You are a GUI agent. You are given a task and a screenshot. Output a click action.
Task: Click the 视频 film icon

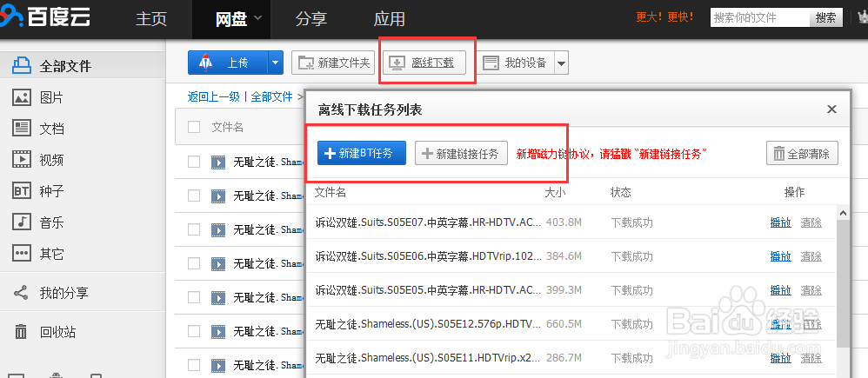coord(22,159)
